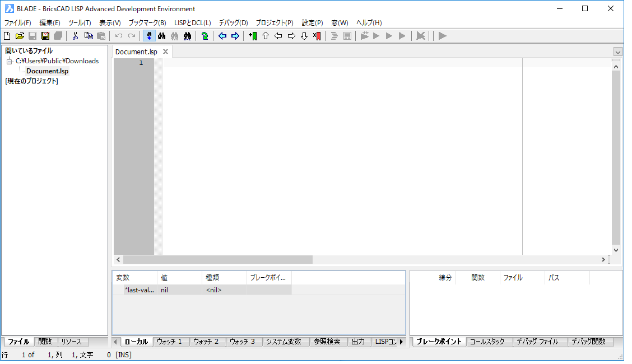Open the ブックマーク(B) menu

point(147,22)
